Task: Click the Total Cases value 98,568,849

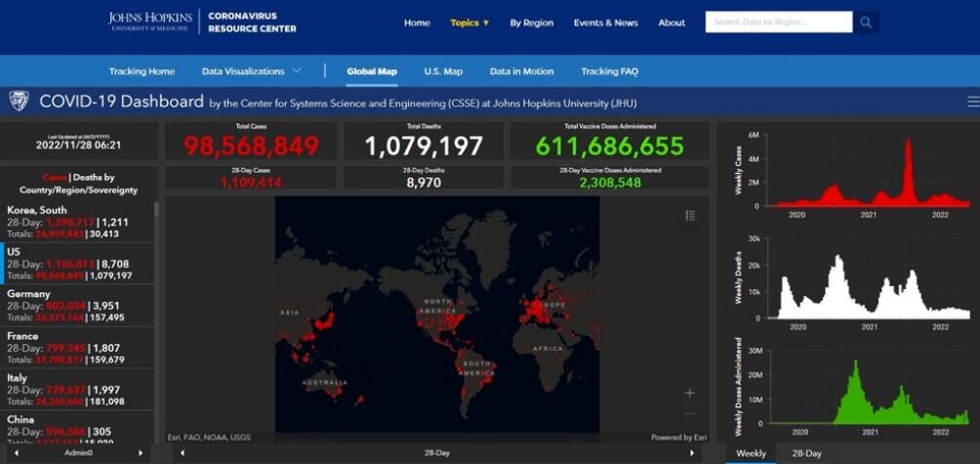Action: [x=251, y=146]
